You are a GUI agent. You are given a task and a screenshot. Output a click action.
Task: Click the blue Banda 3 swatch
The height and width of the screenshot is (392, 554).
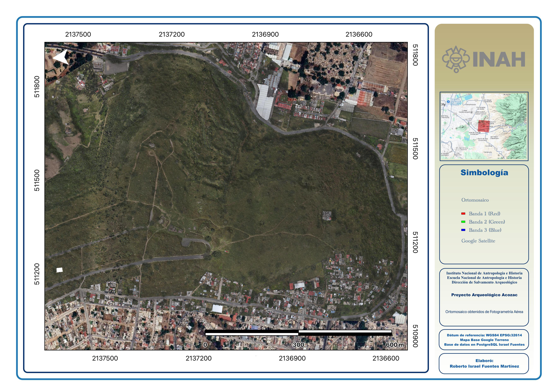point(463,230)
